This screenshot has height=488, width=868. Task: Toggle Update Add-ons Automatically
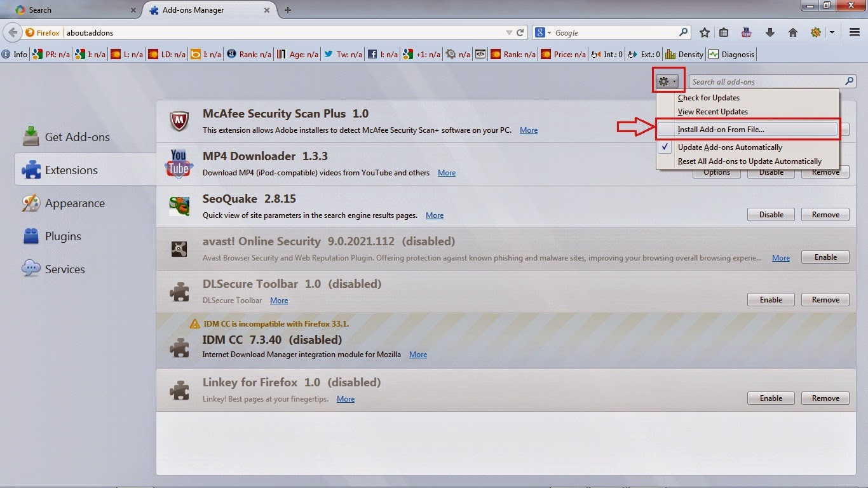747,147
